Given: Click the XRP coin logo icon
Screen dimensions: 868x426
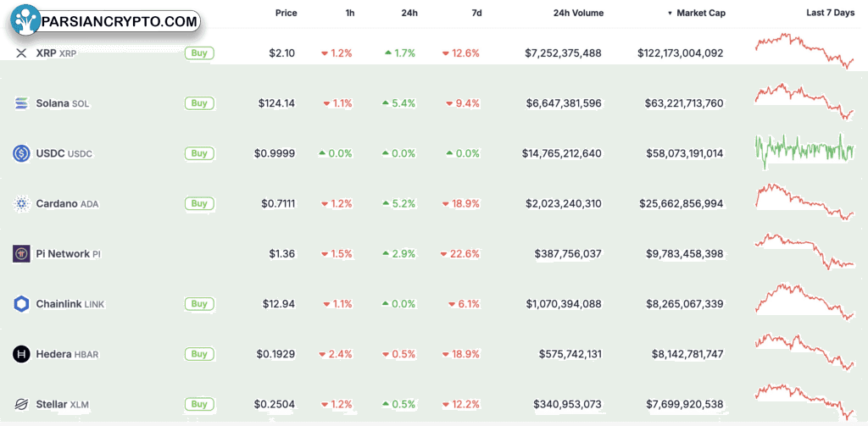Looking at the screenshot, I should 21,53.
